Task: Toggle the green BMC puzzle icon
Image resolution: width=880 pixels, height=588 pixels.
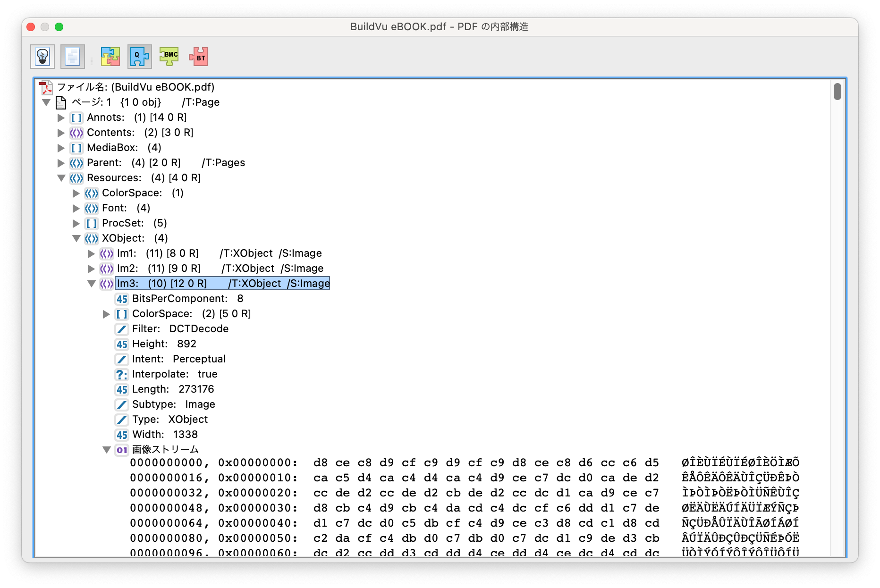Action: coord(169,57)
